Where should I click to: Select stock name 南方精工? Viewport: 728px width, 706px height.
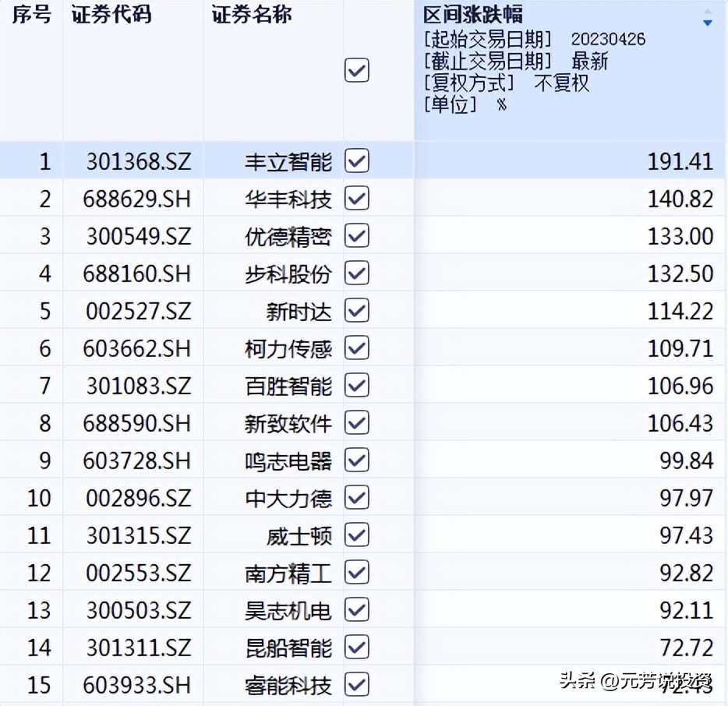288,573
